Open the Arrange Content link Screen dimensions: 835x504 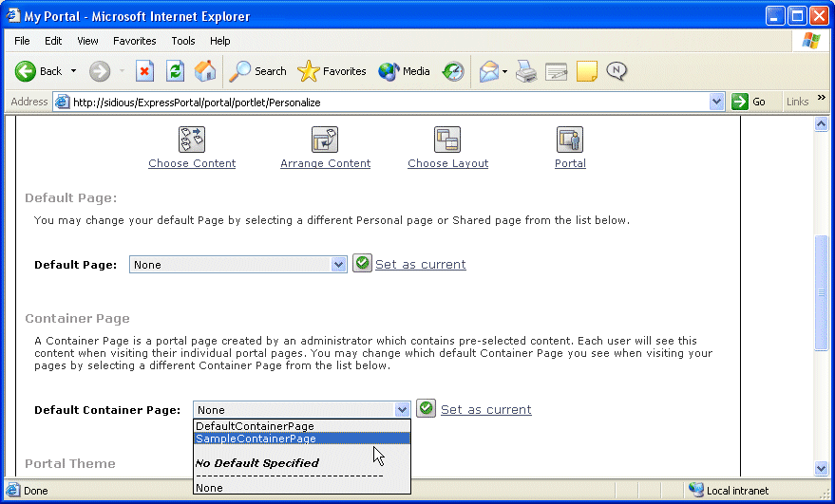pos(326,163)
